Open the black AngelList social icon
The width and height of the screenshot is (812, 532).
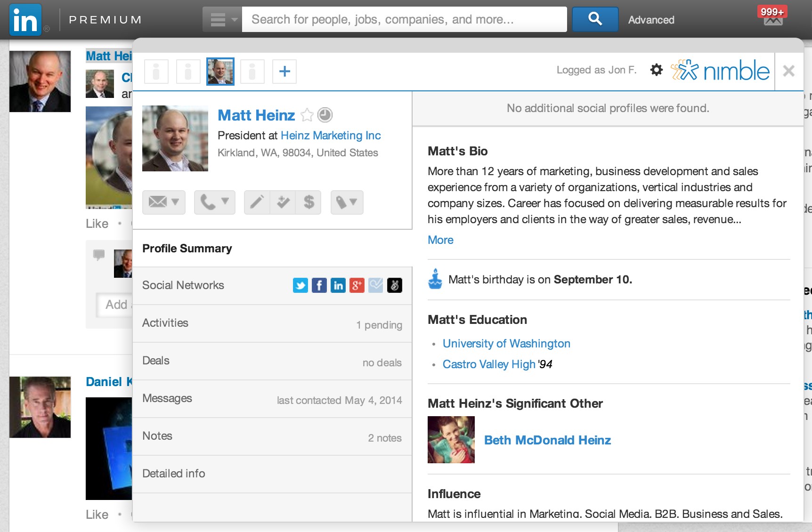395,285
